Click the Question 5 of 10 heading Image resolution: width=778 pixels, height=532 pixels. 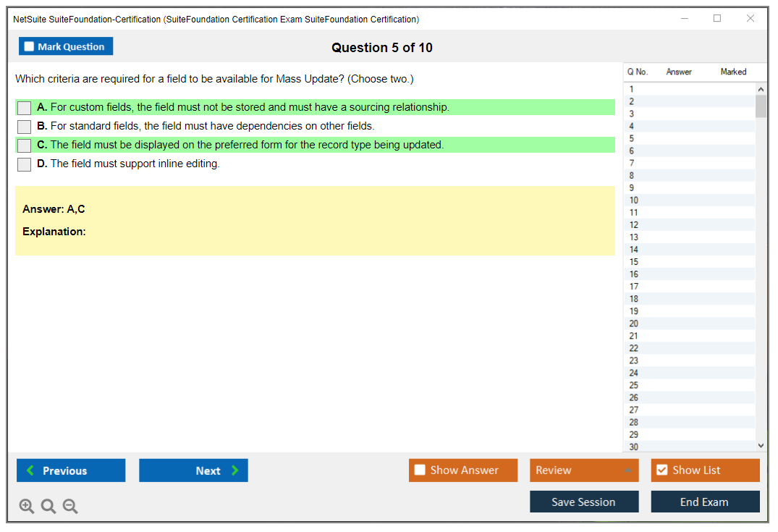click(x=382, y=48)
